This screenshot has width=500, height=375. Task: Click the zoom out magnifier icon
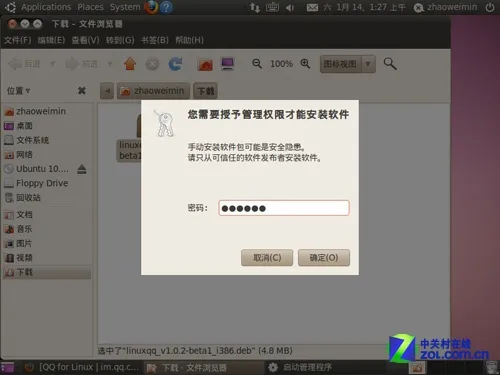257,64
